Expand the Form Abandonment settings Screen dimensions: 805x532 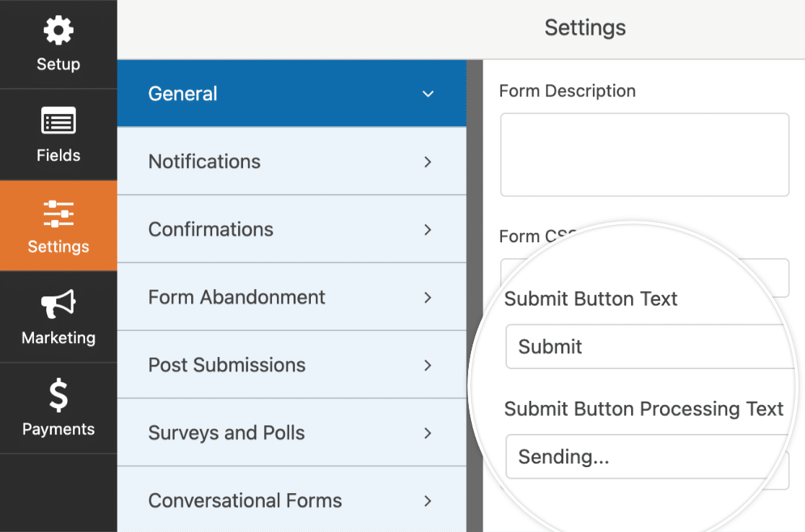428,297
